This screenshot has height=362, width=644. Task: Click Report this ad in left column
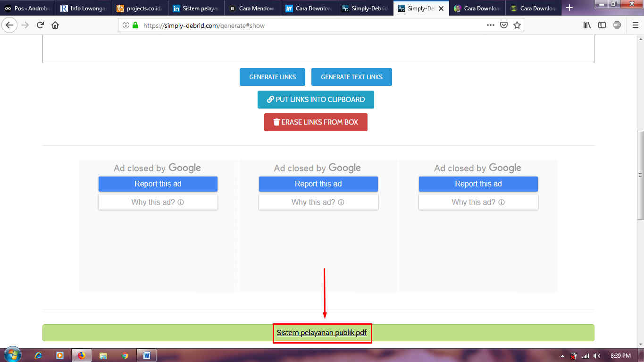click(158, 184)
